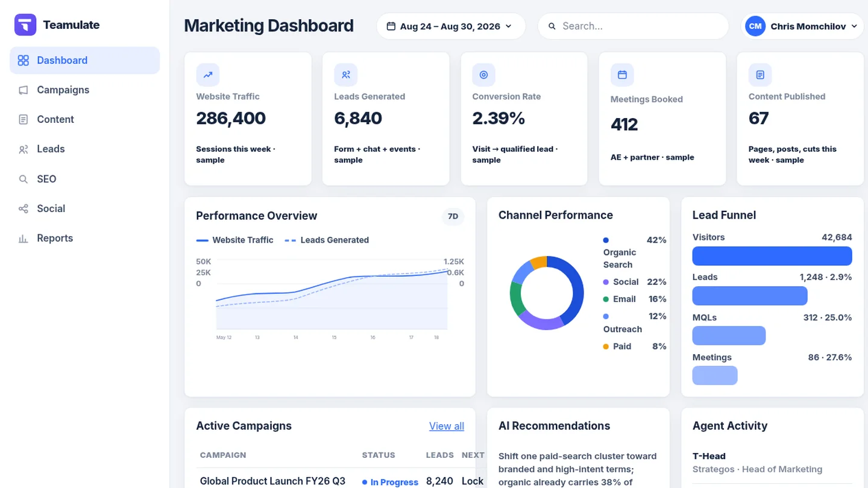Click the Email 16% channel row
This screenshot has height=488, width=868.
point(635,299)
